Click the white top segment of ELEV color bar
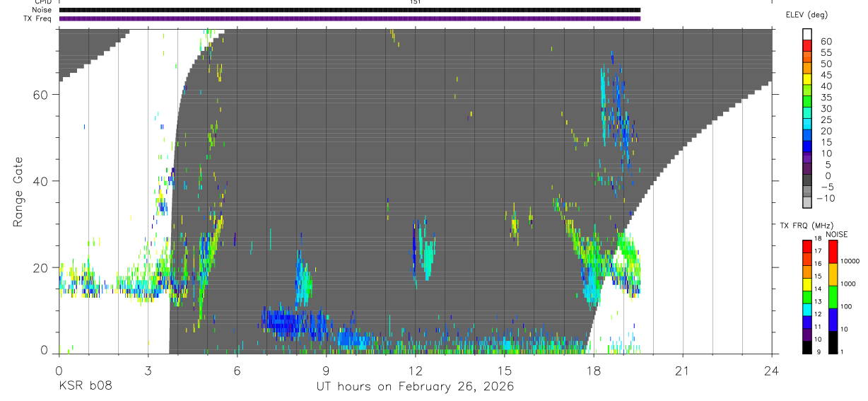Screen dimensions: 868x401 coord(807,35)
